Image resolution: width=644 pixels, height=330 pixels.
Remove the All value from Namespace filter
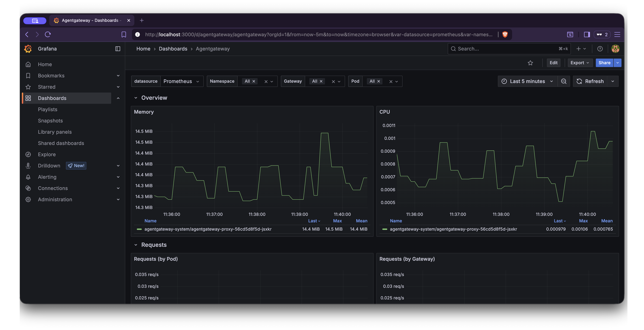[254, 81]
